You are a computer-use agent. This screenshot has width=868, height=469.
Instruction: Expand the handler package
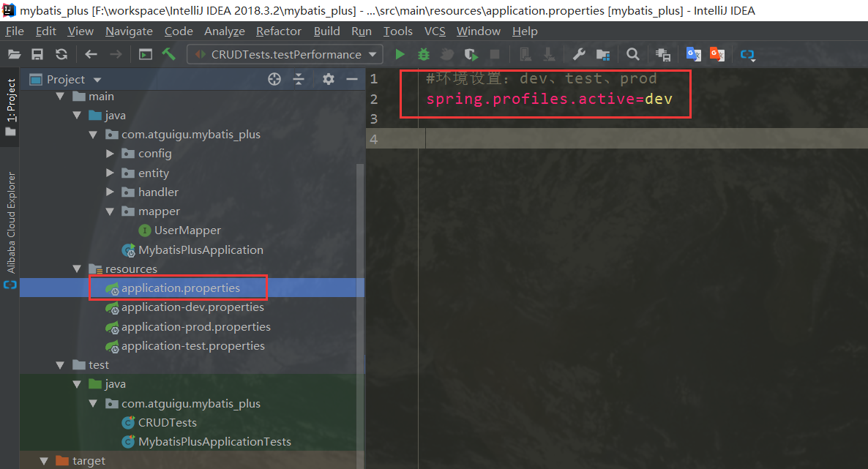pyautogui.click(x=110, y=192)
